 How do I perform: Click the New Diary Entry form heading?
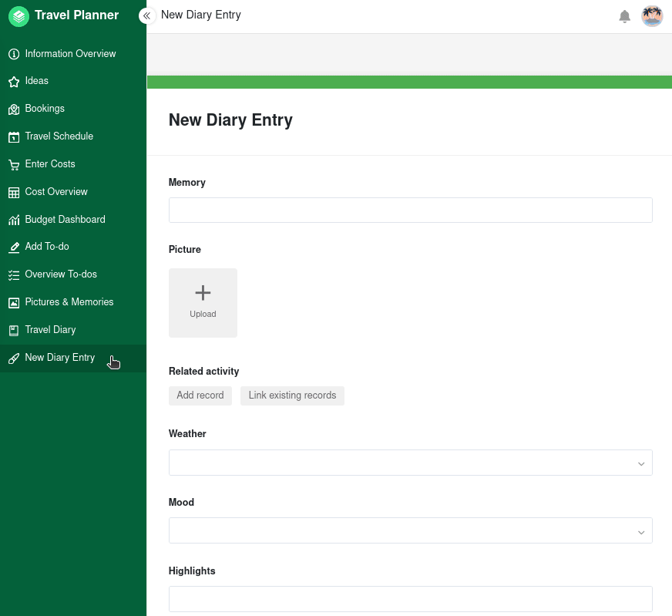click(x=230, y=120)
